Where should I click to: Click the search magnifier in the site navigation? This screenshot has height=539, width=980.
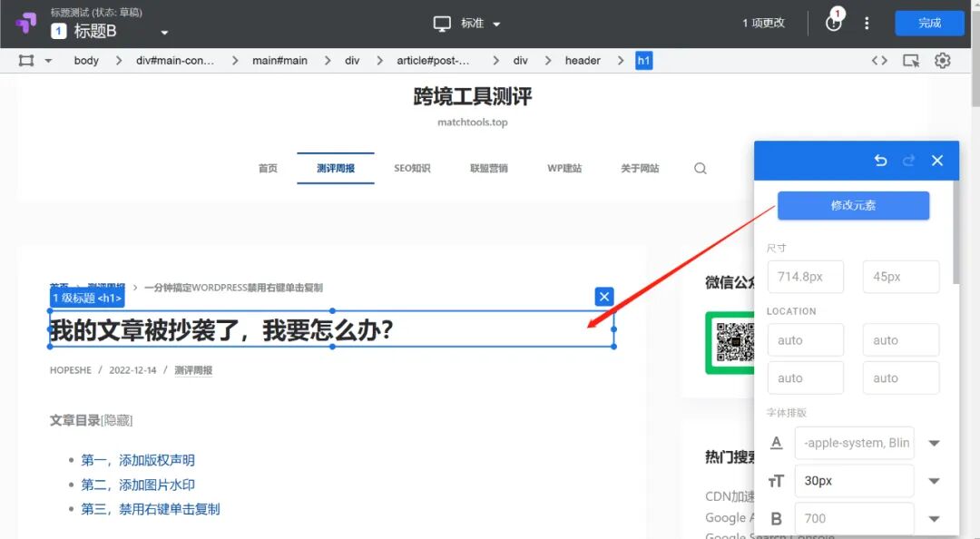pos(700,168)
